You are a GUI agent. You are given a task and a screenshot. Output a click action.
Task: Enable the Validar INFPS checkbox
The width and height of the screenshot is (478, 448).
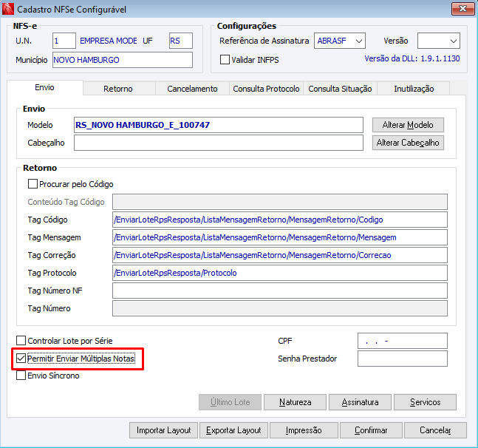[225, 59]
